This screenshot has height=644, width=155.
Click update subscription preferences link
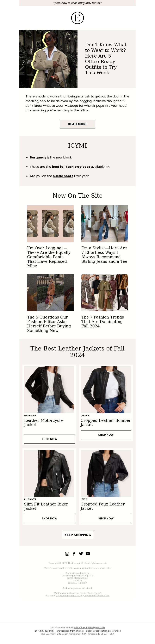click(x=103, y=631)
